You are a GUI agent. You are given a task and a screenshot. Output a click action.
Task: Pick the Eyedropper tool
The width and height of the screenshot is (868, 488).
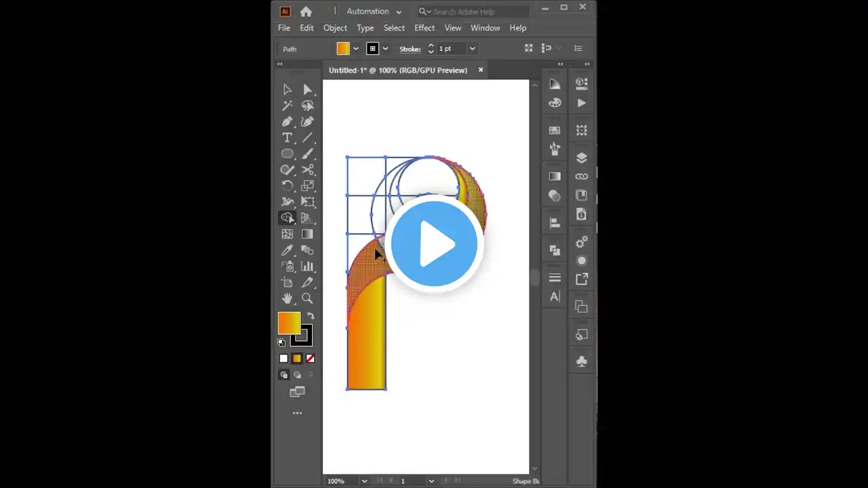tap(287, 250)
